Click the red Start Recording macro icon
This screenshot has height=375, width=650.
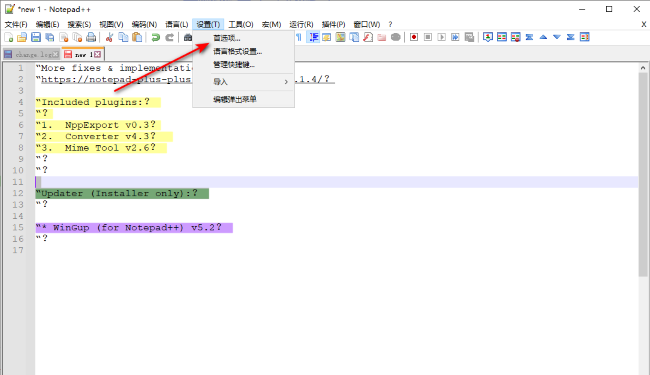414,37
